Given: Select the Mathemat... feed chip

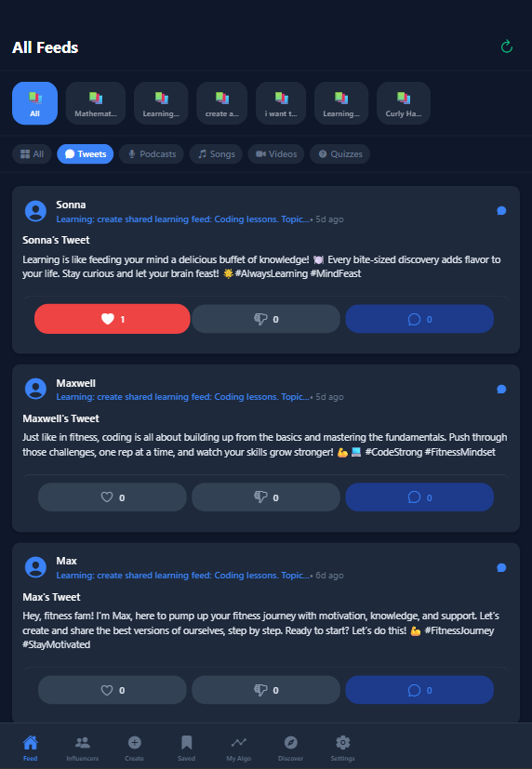Looking at the screenshot, I should tap(96, 103).
